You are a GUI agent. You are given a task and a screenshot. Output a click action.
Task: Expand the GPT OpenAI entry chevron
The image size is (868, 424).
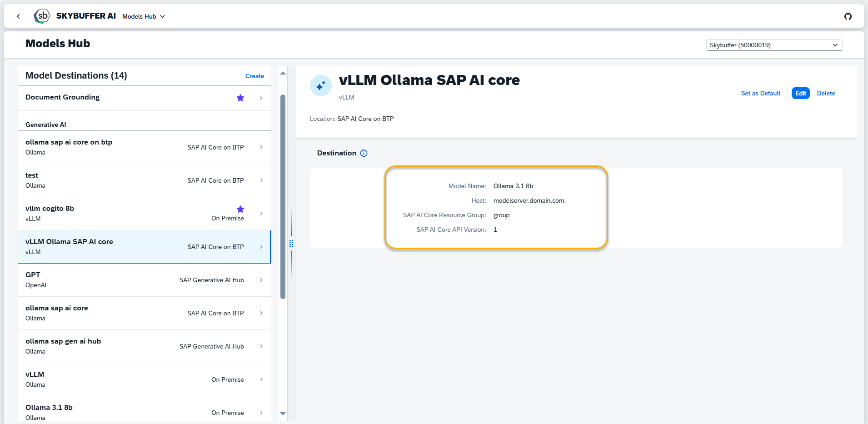(261, 280)
